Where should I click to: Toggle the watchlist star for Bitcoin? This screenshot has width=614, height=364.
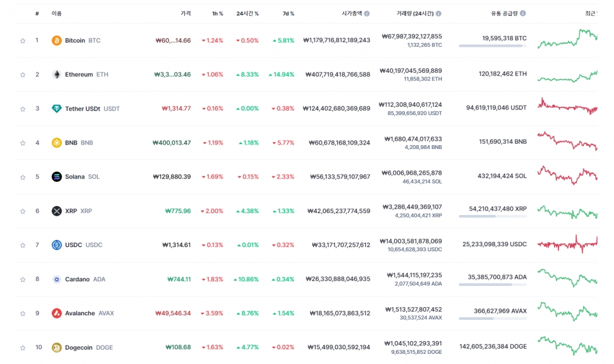(x=23, y=41)
